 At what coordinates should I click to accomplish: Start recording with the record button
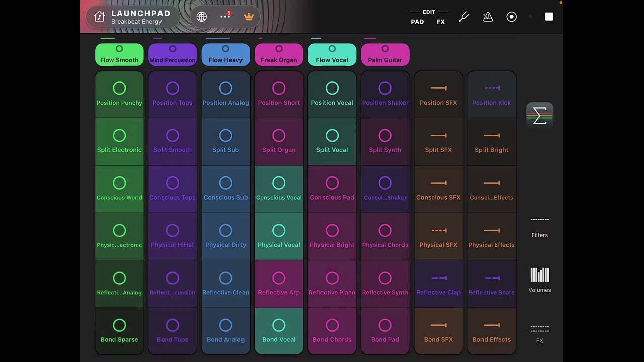pyautogui.click(x=511, y=17)
